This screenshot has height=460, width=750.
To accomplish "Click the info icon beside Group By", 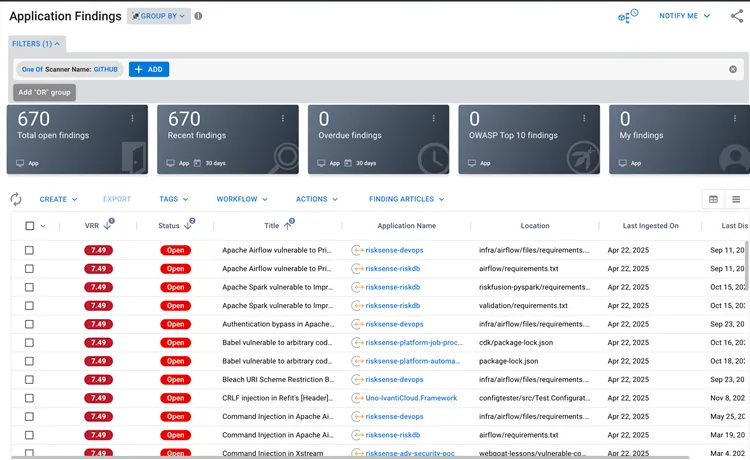I will 198,16.
